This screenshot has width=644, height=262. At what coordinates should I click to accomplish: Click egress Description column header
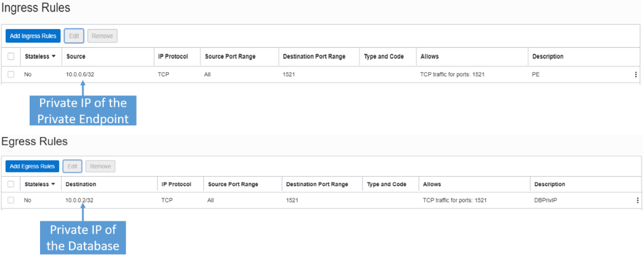pyautogui.click(x=550, y=184)
